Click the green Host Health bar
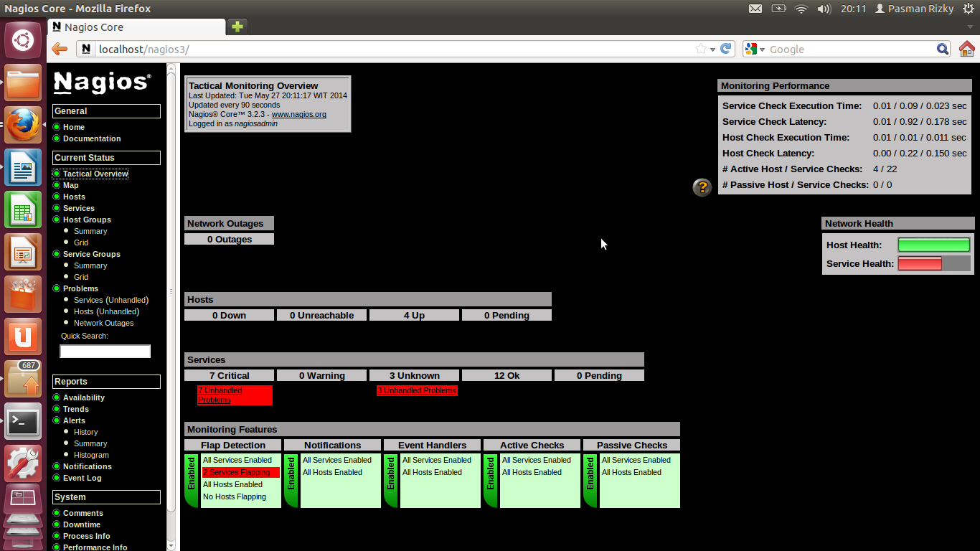Screen dimensions: 980x551 (933, 245)
